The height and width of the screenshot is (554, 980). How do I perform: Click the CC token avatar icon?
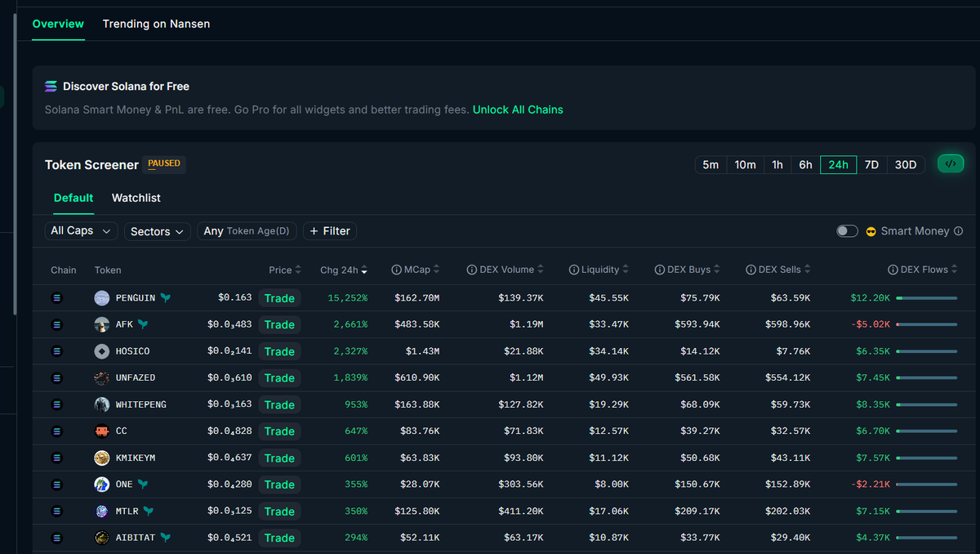[x=101, y=431]
